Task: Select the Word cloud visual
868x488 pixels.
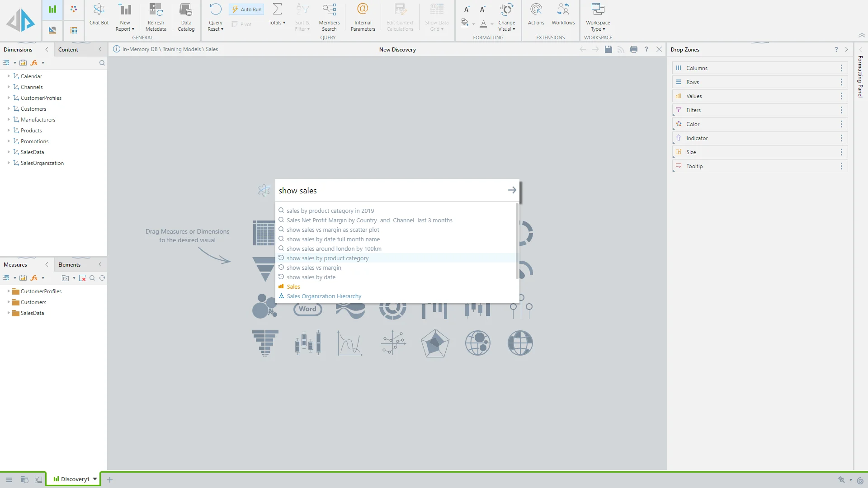Action: point(307,309)
